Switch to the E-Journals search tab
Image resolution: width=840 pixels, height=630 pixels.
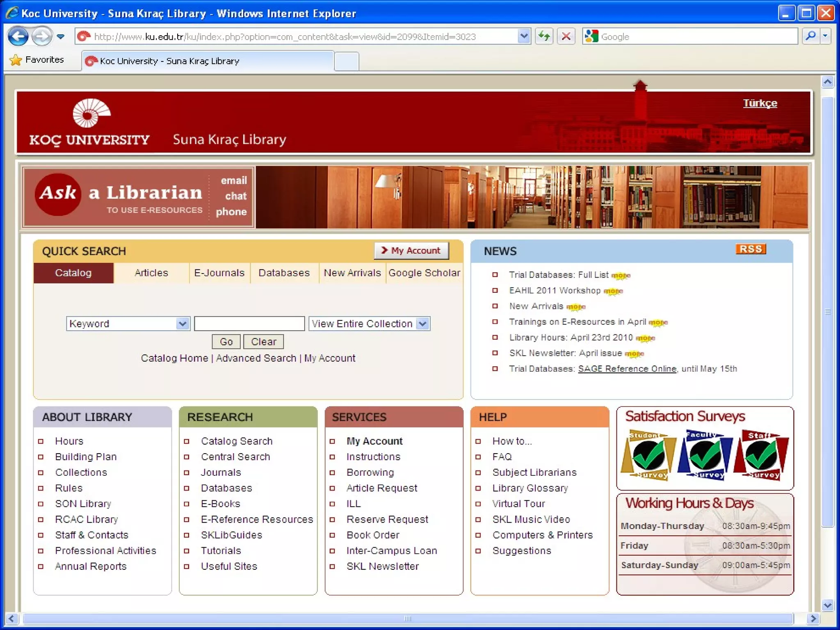pos(219,273)
